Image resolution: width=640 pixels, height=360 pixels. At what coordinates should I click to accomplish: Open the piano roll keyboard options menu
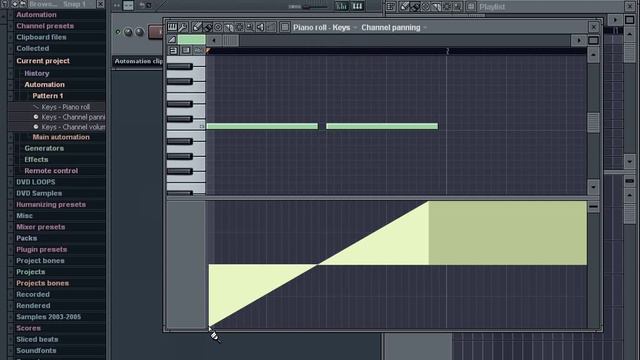click(x=172, y=27)
